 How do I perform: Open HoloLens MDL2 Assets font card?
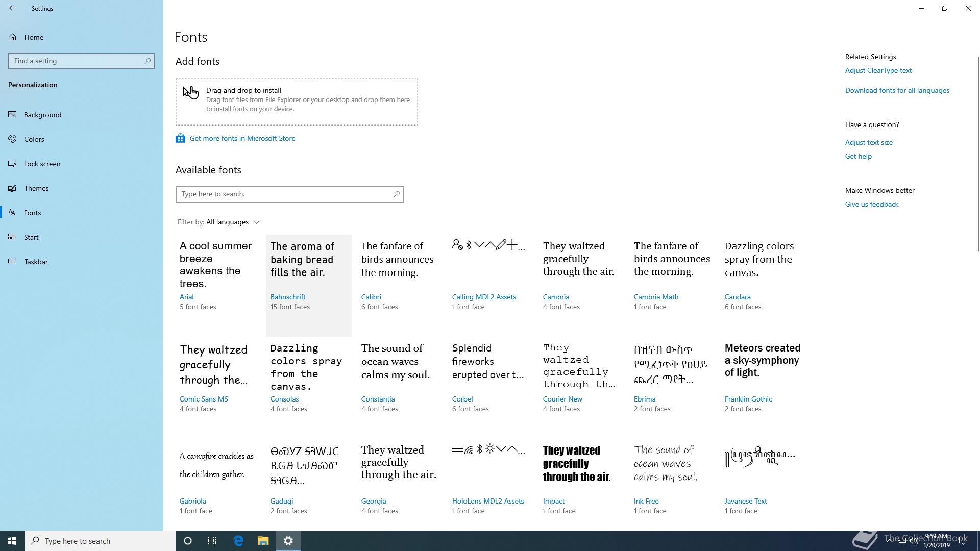[490, 485]
